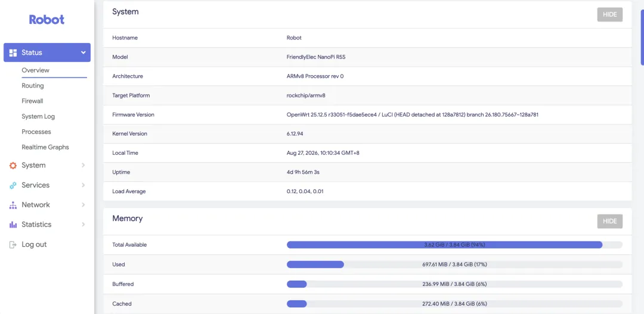Click the Used memory progress bar
Image resolution: width=644 pixels, height=314 pixels.
click(454, 265)
